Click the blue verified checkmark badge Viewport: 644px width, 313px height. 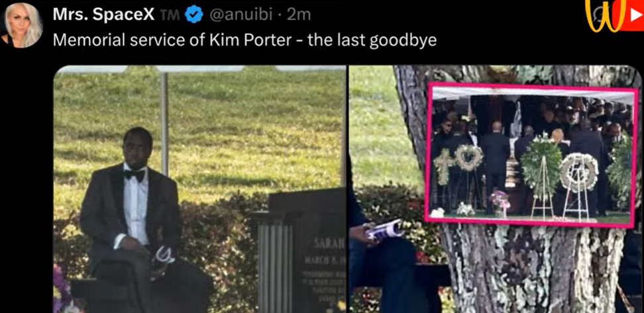(194, 15)
